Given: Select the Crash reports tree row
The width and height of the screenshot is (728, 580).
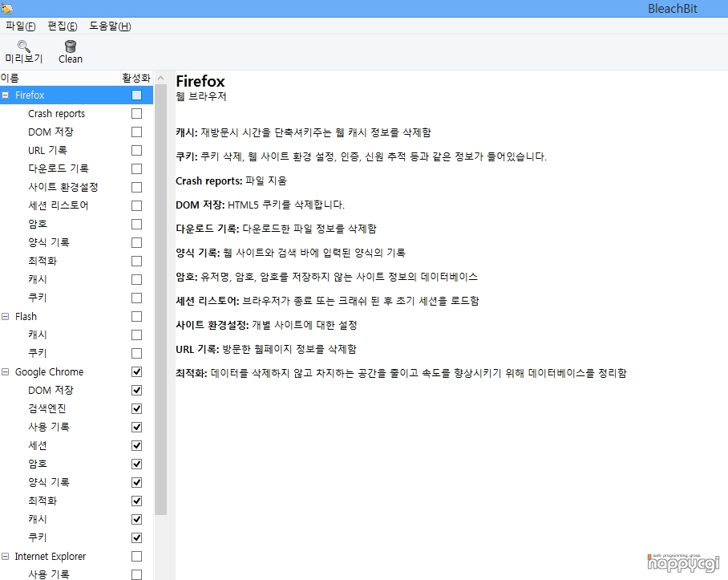Looking at the screenshot, I should tap(77, 114).
